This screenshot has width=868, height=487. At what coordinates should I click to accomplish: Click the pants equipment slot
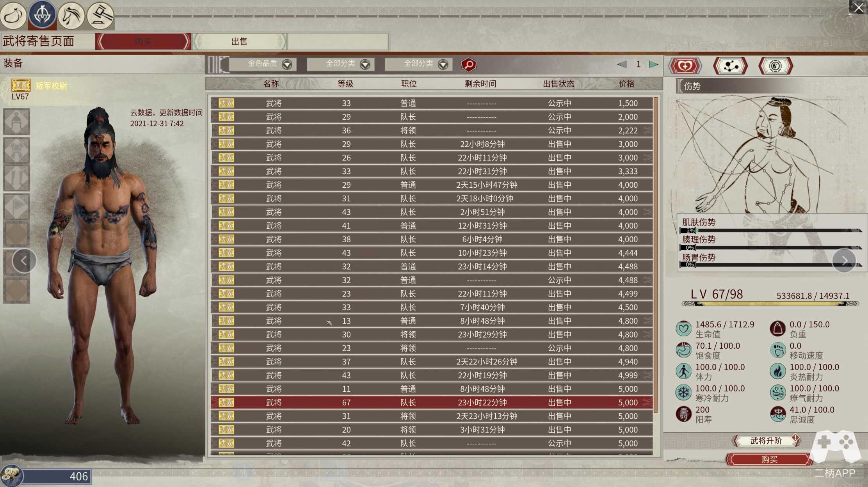point(16,178)
